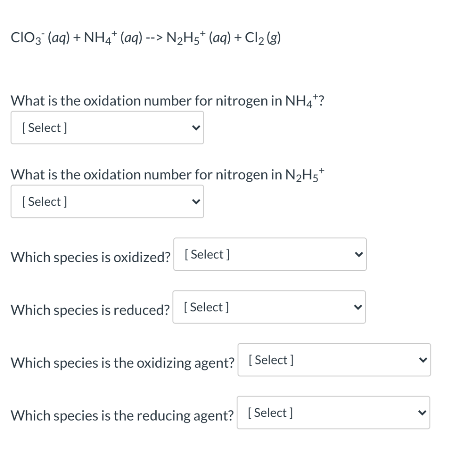Open the reducing agent dropdown
This screenshot has width=476, height=475.
coord(333,412)
